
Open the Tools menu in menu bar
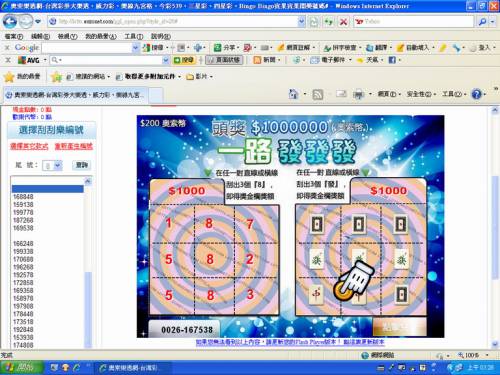point(134,36)
